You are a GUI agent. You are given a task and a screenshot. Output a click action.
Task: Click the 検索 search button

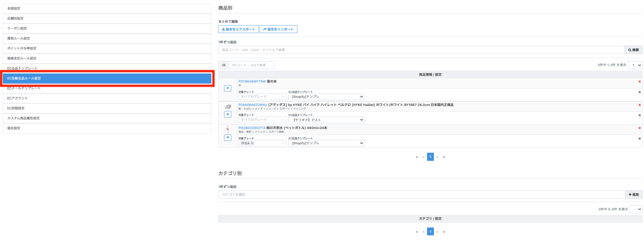[x=633, y=50]
